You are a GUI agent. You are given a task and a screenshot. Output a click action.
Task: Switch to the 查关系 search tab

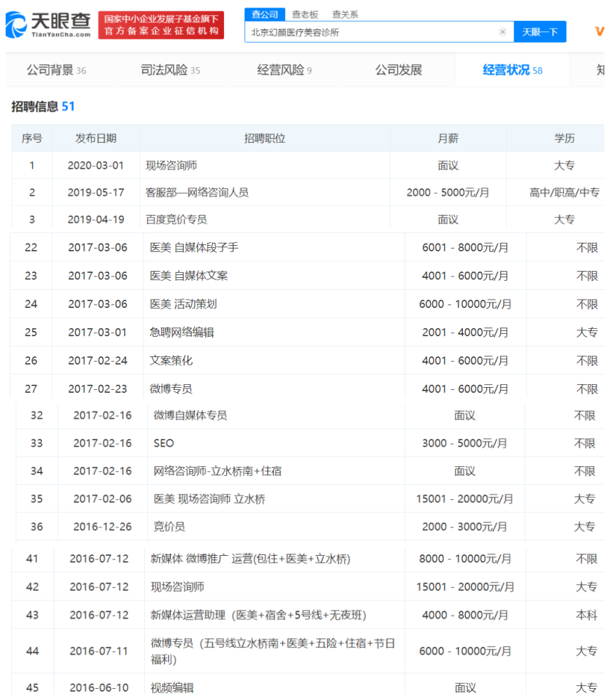tap(345, 14)
